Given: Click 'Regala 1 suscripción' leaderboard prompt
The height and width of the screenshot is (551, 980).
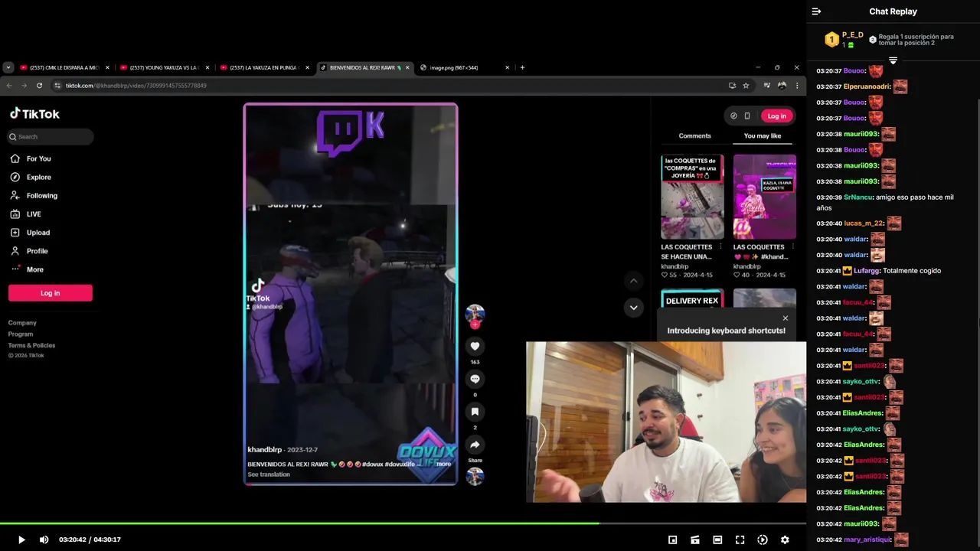Looking at the screenshot, I should (x=916, y=40).
